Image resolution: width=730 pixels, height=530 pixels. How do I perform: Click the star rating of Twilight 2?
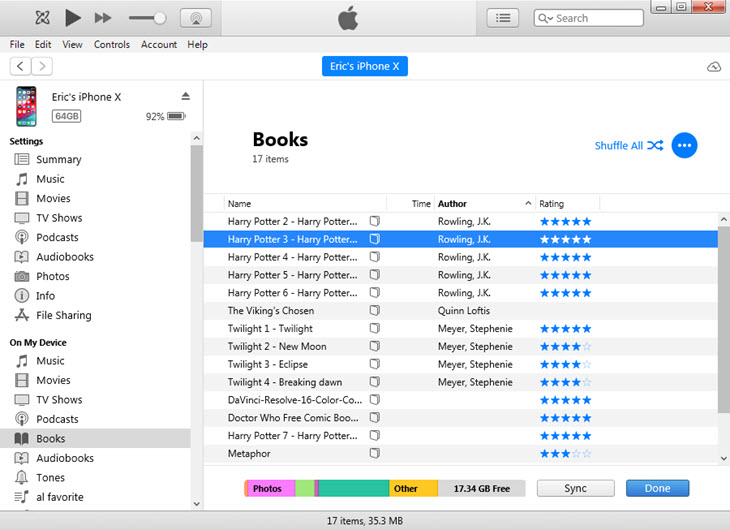(565, 347)
